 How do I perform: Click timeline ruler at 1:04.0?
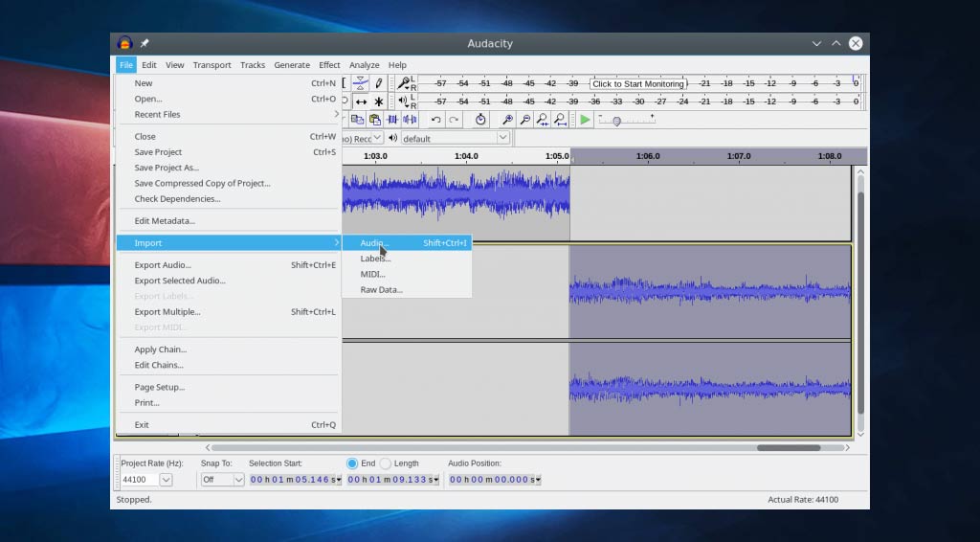[x=466, y=156]
